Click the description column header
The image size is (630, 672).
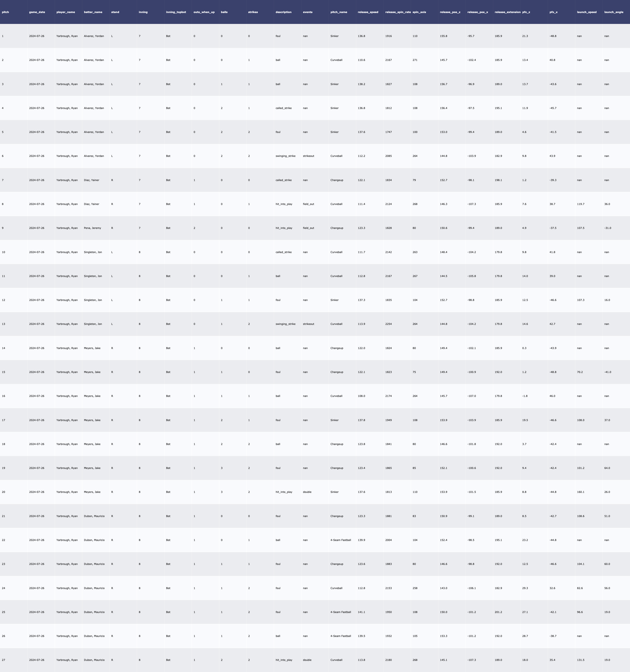tap(283, 12)
